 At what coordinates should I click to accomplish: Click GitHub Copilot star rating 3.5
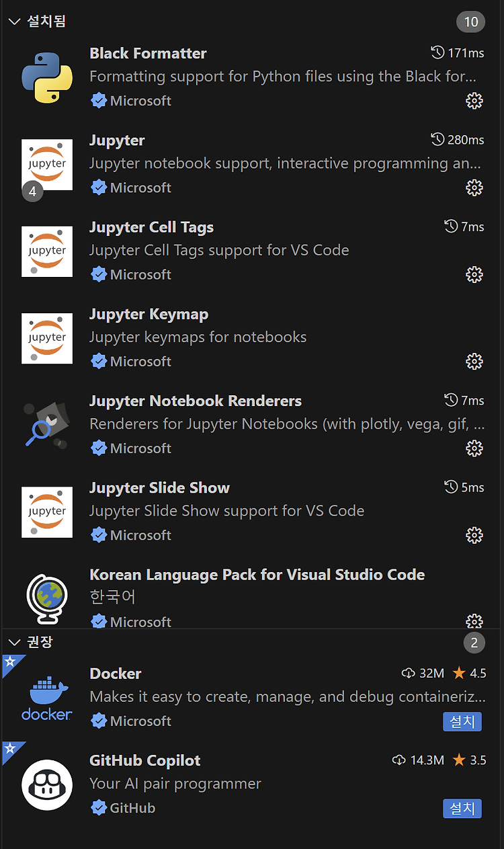point(469,760)
